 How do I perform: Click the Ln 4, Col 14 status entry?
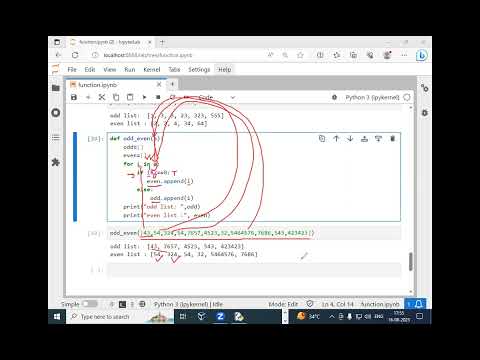tap(337, 304)
